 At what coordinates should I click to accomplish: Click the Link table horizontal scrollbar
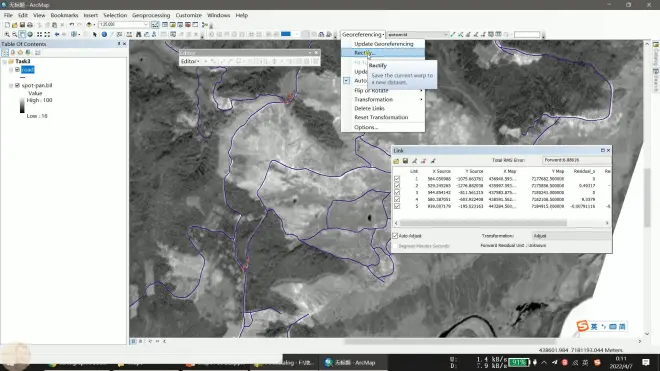483,223
